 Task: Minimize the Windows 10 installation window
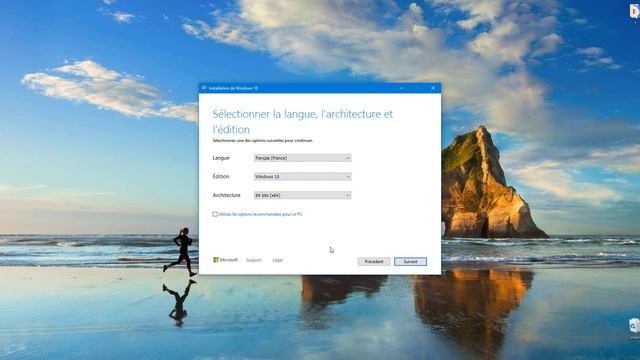(402, 88)
